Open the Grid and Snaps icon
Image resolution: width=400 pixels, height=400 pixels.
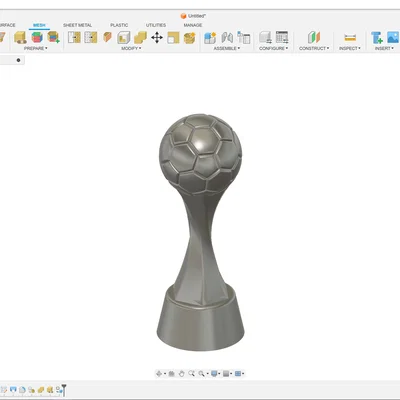(226, 374)
